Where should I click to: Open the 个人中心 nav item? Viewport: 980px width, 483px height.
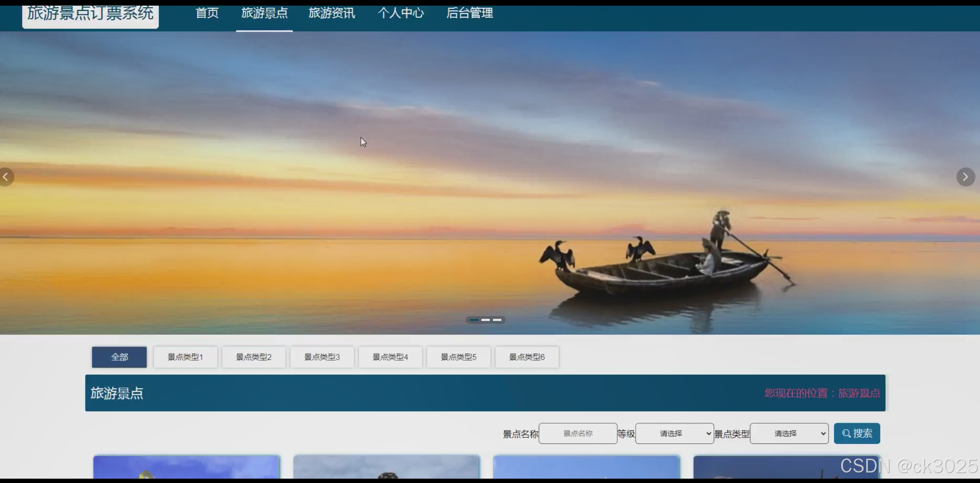[400, 13]
